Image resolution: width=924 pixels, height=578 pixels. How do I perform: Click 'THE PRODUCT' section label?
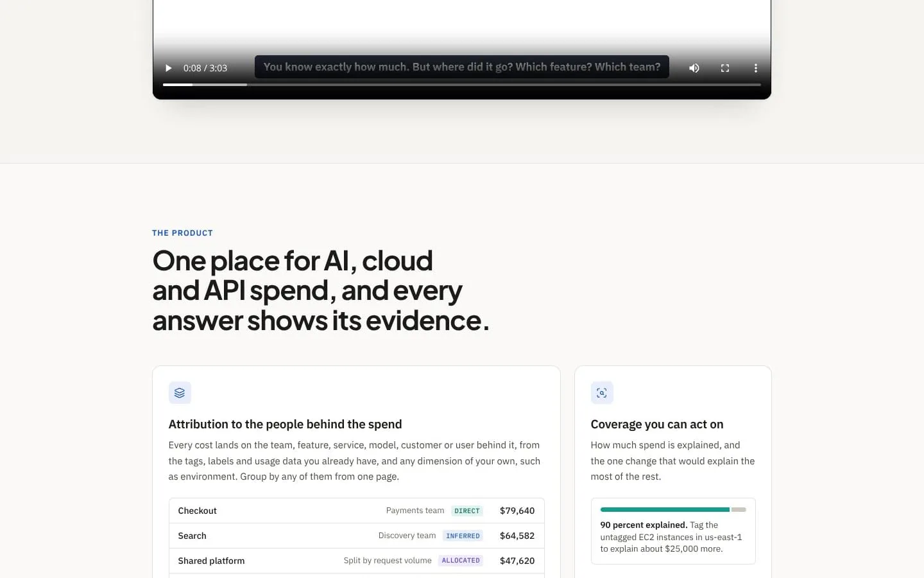[182, 233]
